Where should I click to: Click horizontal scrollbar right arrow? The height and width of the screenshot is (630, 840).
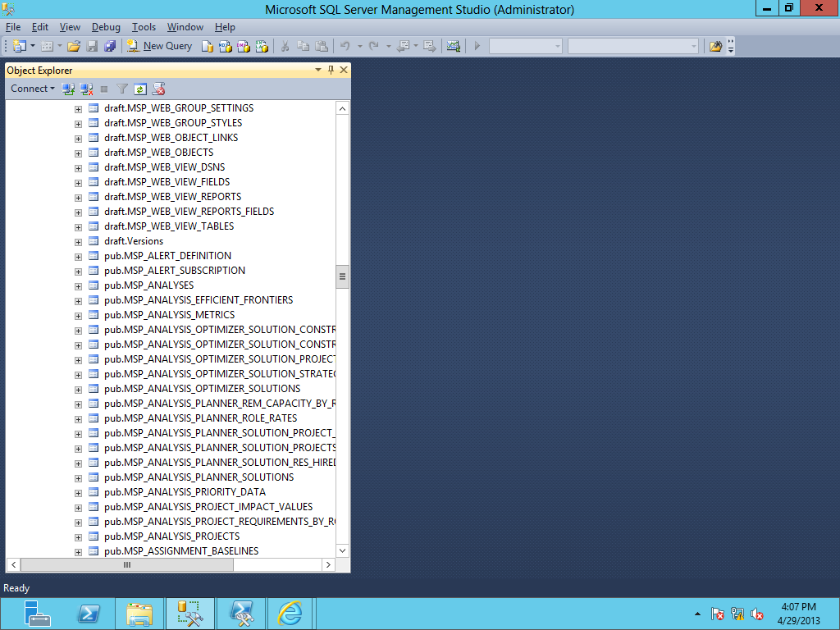pyautogui.click(x=328, y=564)
